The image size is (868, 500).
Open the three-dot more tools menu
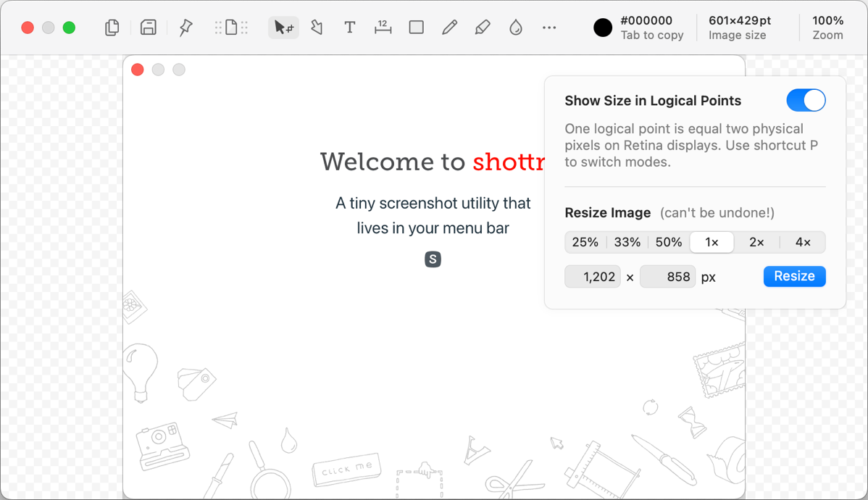[x=549, y=28]
